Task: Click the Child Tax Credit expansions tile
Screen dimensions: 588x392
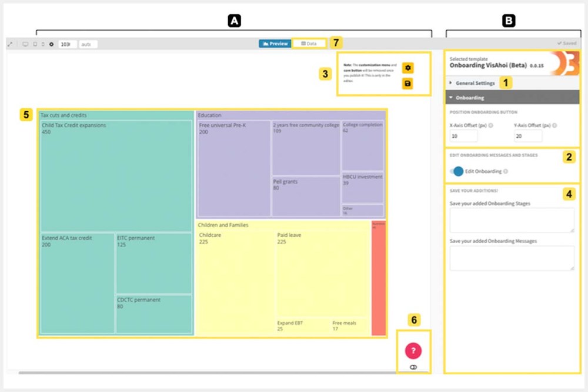Action: (x=116, y=177)
